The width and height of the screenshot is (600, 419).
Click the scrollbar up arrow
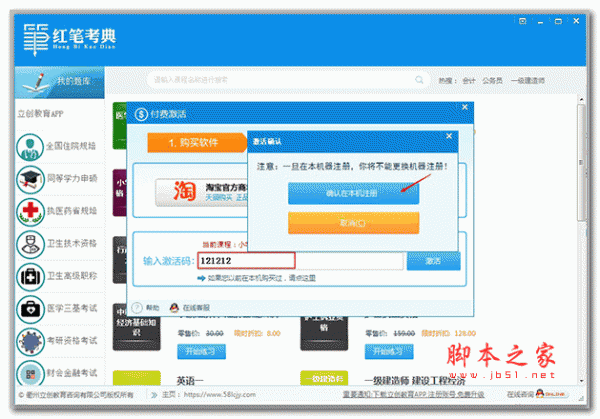581,99
